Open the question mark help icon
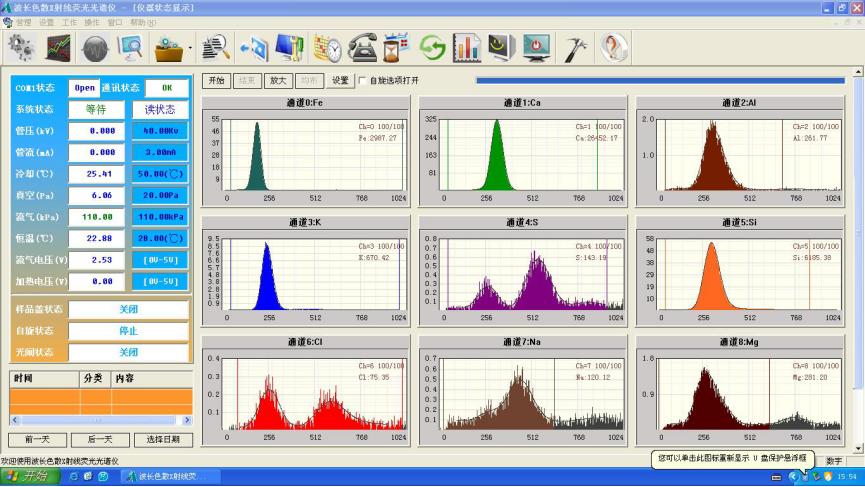The width and height of the screenshot is (865, 487). [613, 47]
